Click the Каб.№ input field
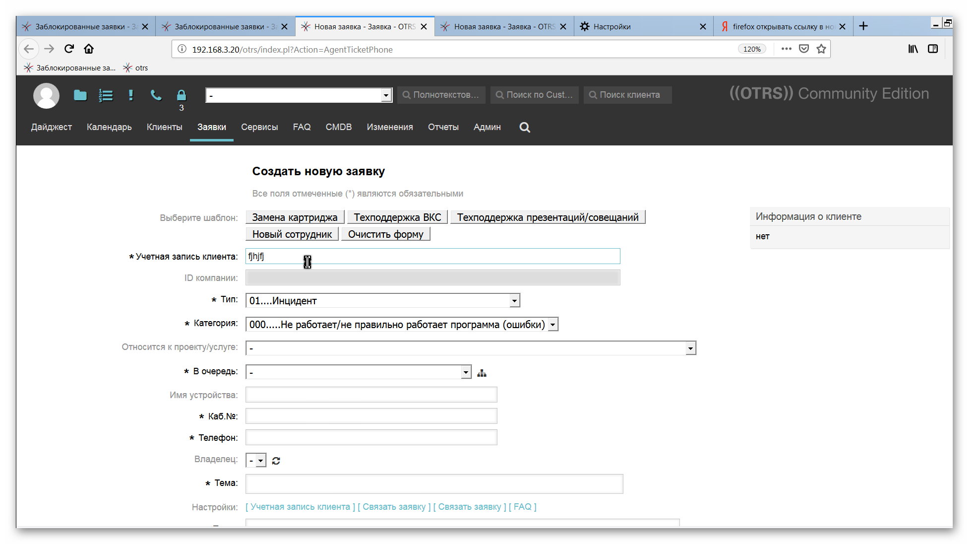This screenshot has height=544, width=980. point(371,416)
